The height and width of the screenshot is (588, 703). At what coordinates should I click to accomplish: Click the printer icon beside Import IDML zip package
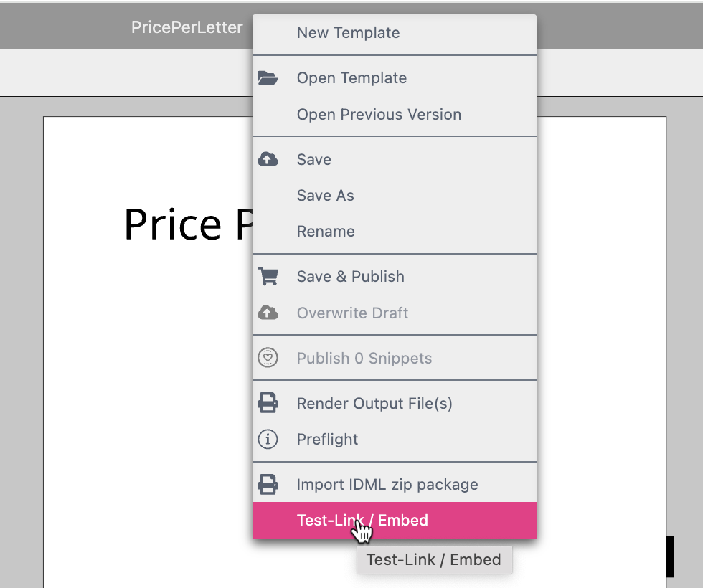click(268, 485)
